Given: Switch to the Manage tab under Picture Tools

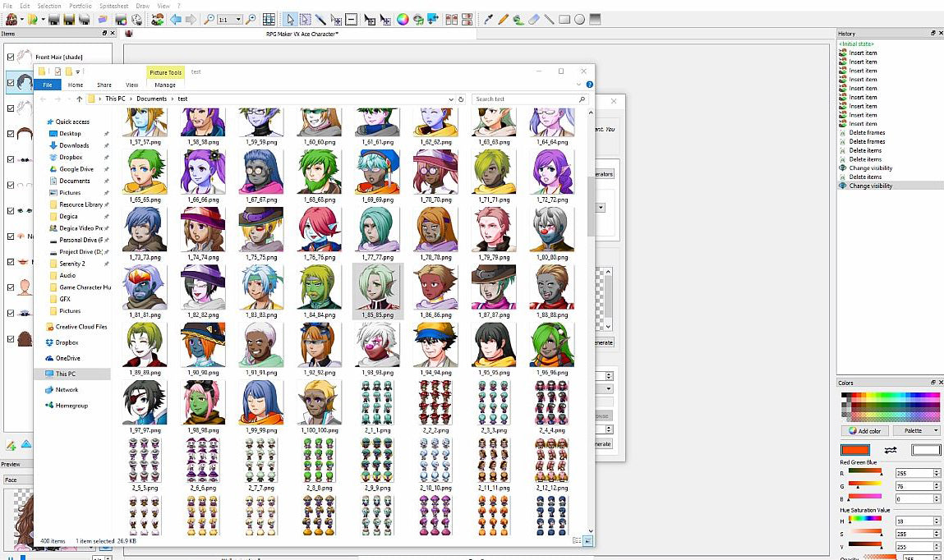Looking at the screenshot, I should 165,84.
